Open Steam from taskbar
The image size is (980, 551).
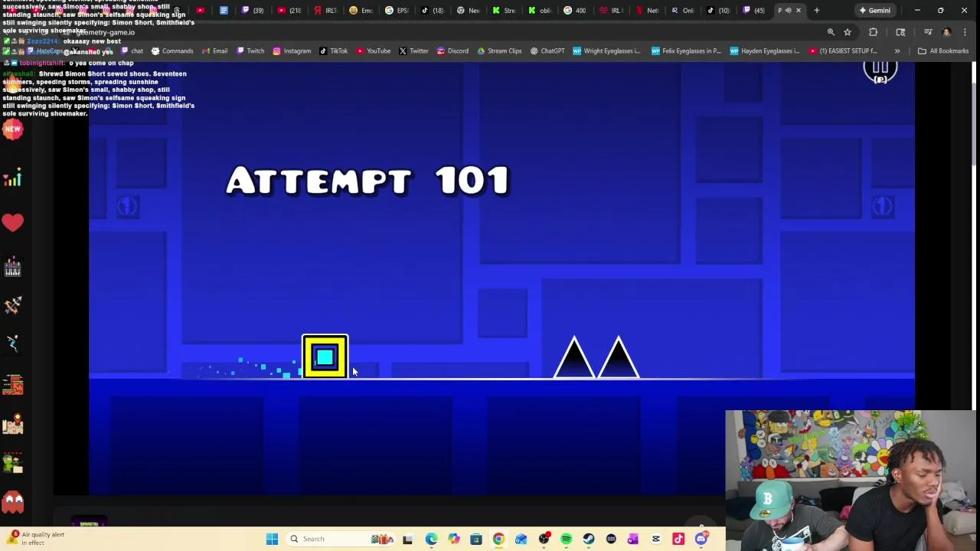point(589,539)
